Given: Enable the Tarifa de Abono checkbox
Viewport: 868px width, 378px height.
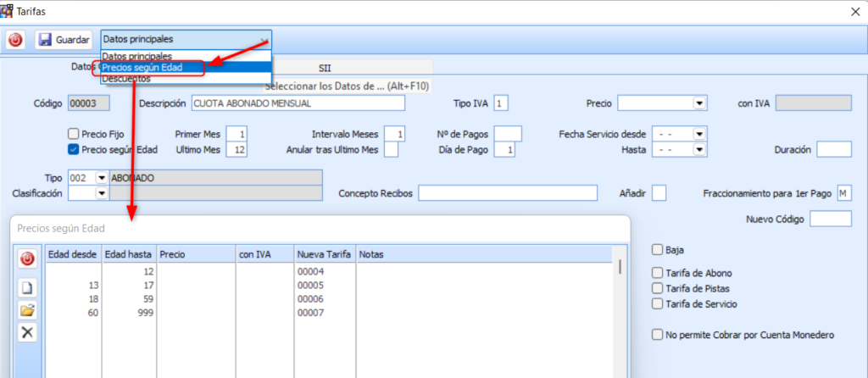Looking at the screenshot, I should click(657, 273).
